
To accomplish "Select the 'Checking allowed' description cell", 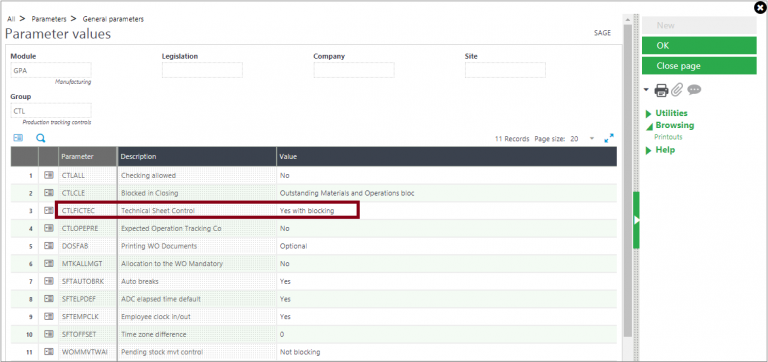I will (x=197, y=175).
